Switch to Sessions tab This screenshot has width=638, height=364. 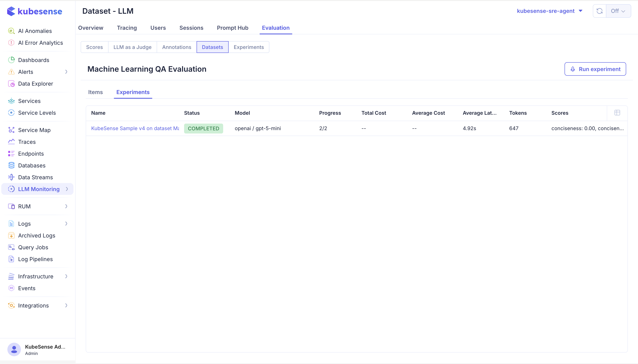click(191, 28)
